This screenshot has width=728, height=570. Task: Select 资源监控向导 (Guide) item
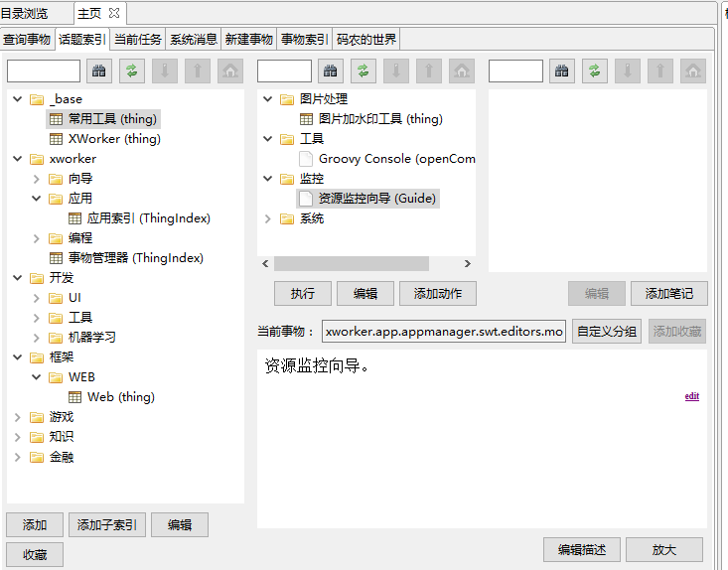367,199
